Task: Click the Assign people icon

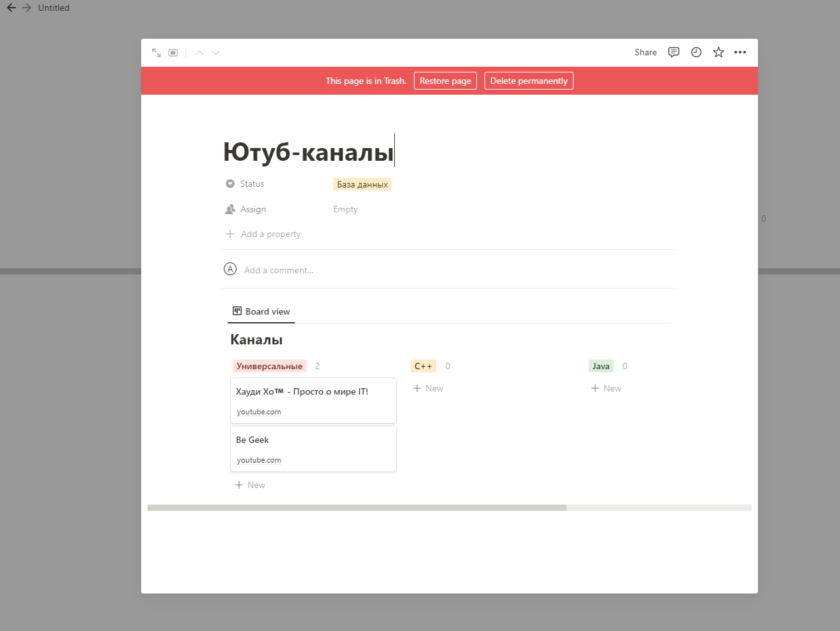Action: 230,209
